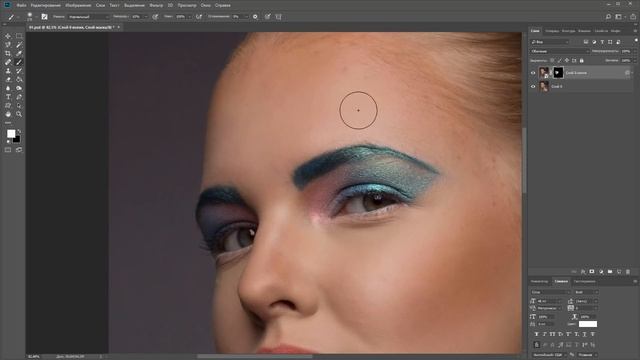The image size is (640, 360).
Task: Click Quick Mask mode icon
Action: [x=8, y=150]
